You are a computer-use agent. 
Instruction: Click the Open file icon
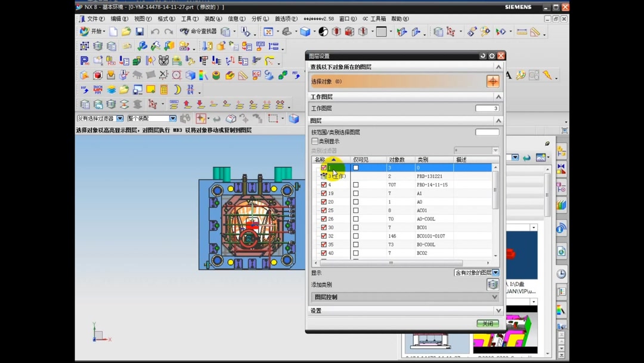click(x=127, y=31)
